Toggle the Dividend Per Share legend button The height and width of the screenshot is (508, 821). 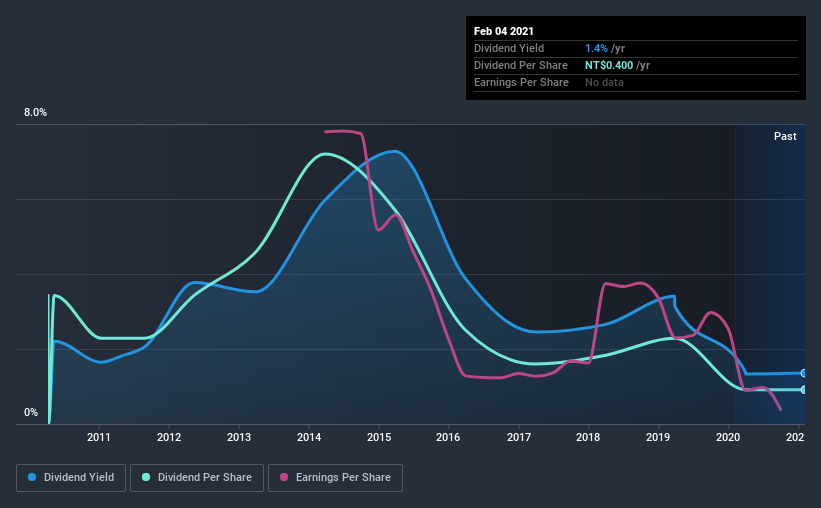pos(197,478)
